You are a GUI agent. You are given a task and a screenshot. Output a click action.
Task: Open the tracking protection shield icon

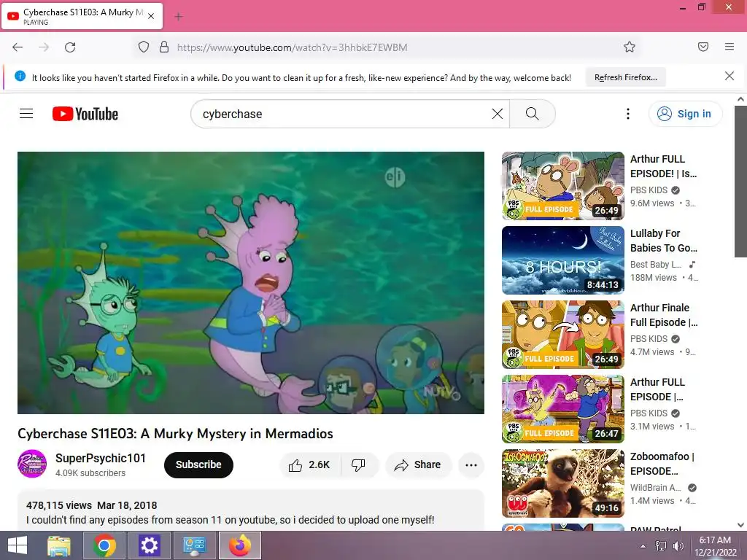tap(144, 47)
